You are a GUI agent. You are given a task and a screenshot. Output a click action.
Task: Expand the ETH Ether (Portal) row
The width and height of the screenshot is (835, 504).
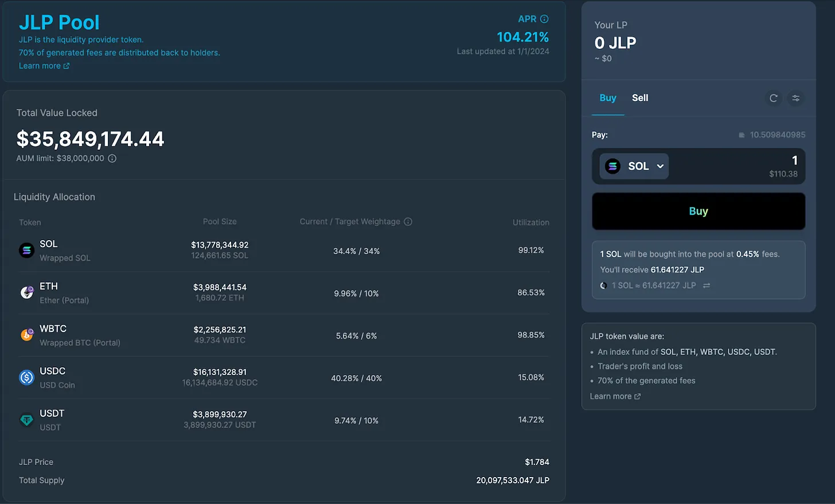pyautogui.click(x=284, y=292)
